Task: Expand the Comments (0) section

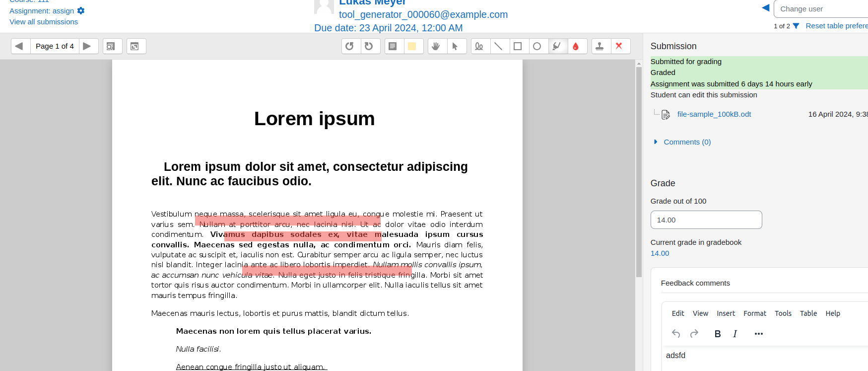Action: [687, 142]
